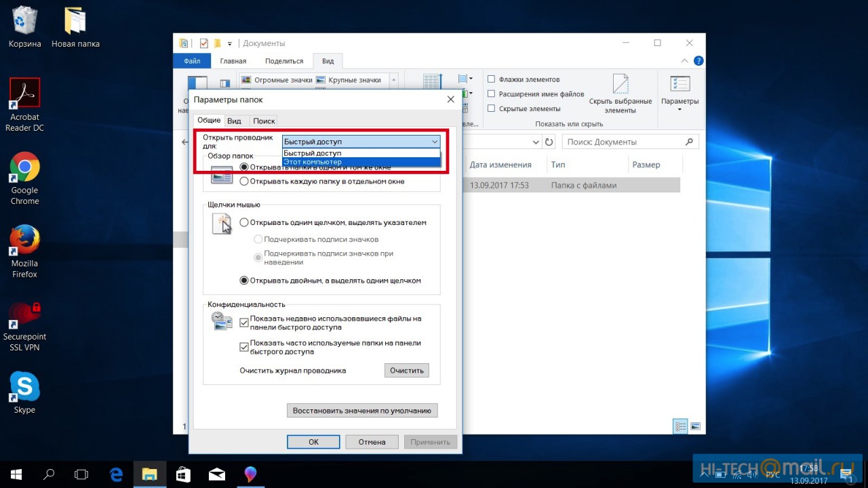Screen dimensions: 868x488
Task: Click the refresh button near the search box
Action: pos(549,142)
